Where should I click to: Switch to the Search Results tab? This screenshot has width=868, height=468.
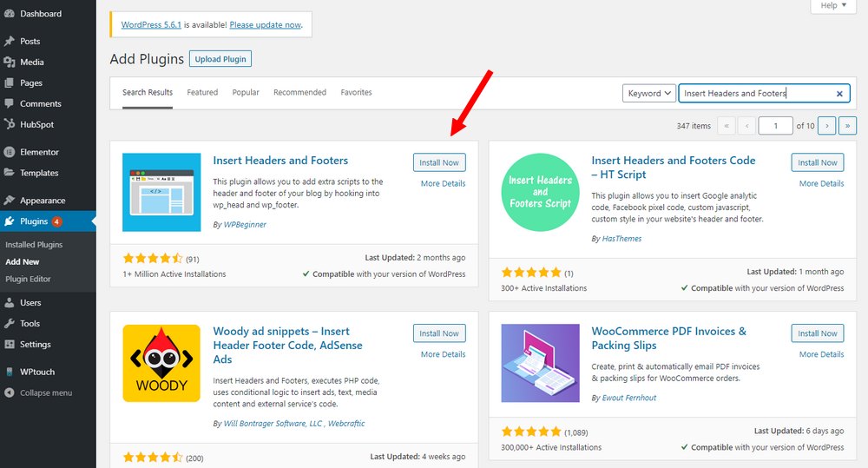[148, 93]
